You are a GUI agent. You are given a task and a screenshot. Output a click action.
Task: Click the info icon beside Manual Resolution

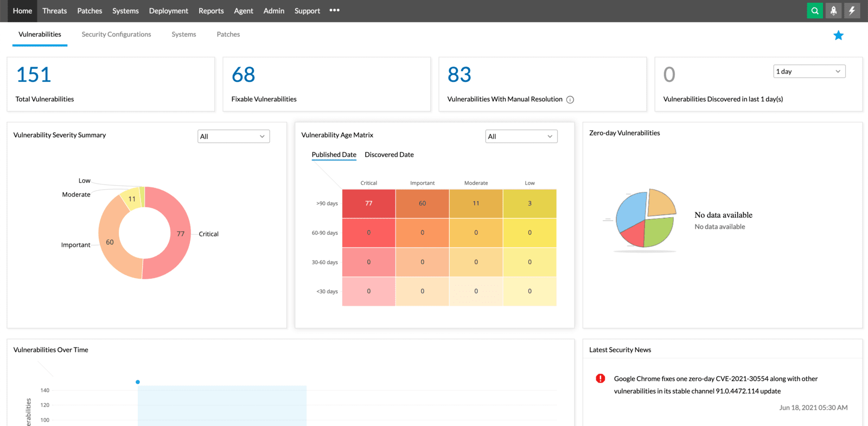[x=570, y=100]
